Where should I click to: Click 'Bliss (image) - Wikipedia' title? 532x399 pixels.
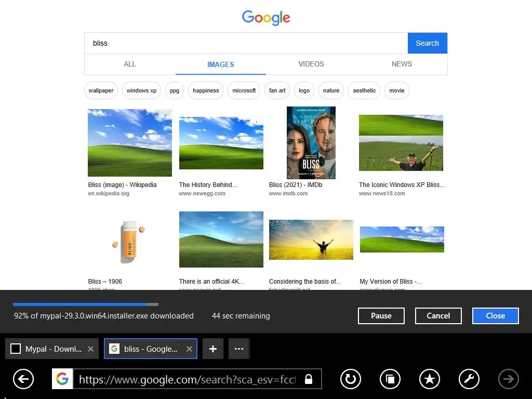[x=122, y=185]
